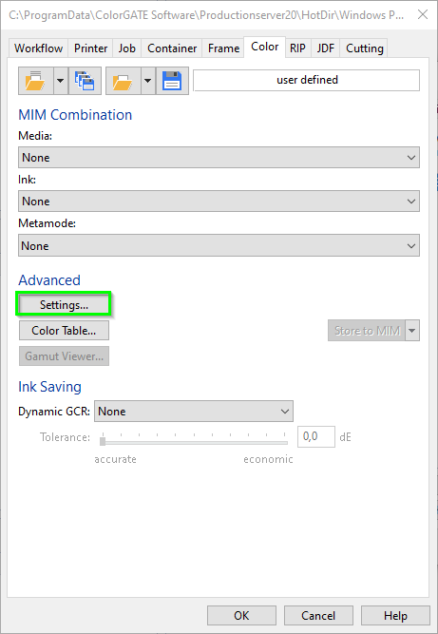Open the Color Table... dialog
The width and height of the screenshot is (438, 634).
point(64,330)
